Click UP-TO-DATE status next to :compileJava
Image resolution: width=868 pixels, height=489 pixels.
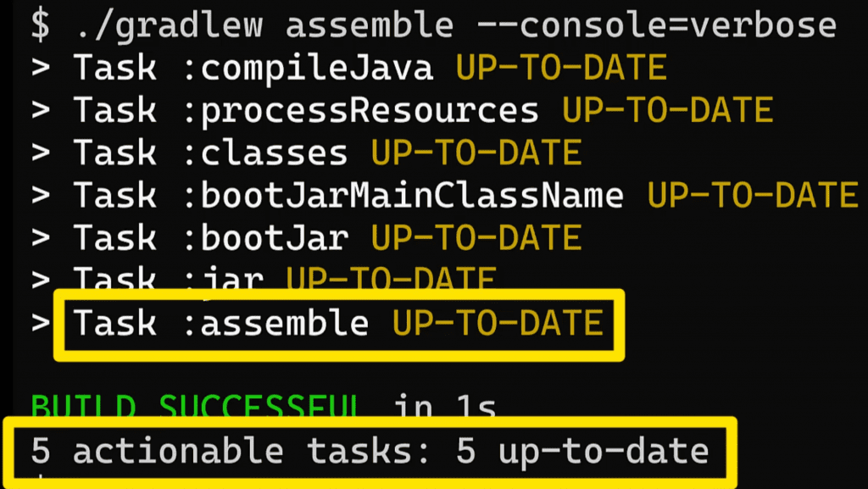tap(561, 68)
